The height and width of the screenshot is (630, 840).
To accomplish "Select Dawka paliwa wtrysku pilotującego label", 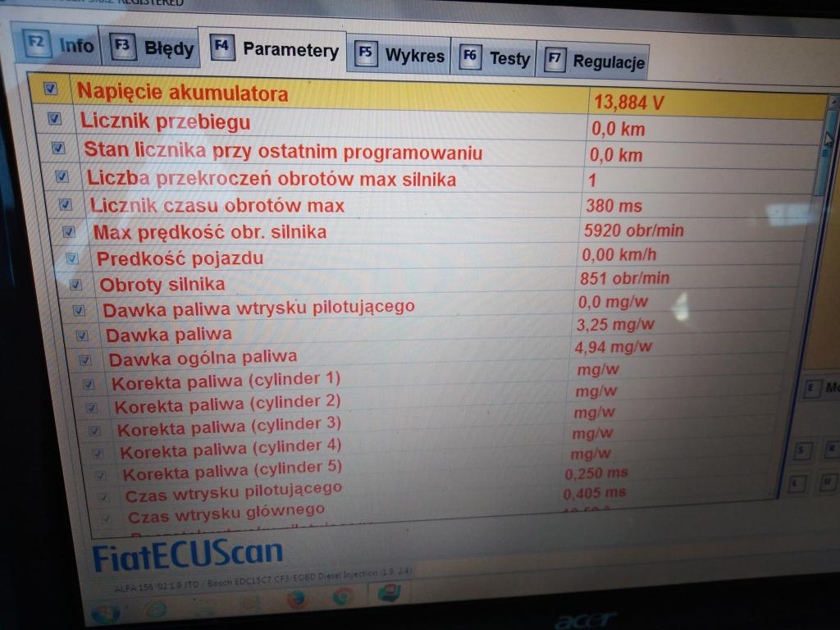I will coord(258,308).
